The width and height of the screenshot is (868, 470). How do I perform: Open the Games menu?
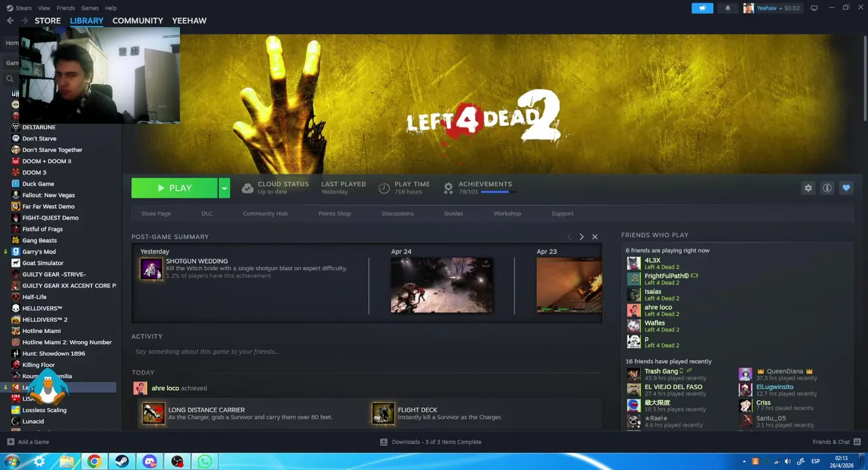(x=90, y=8)
